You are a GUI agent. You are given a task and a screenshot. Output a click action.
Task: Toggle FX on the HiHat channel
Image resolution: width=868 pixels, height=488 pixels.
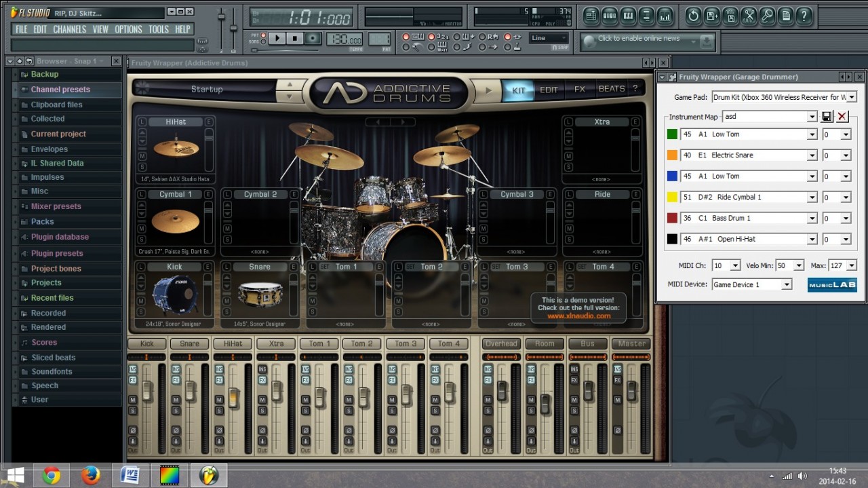pos(219,380)
